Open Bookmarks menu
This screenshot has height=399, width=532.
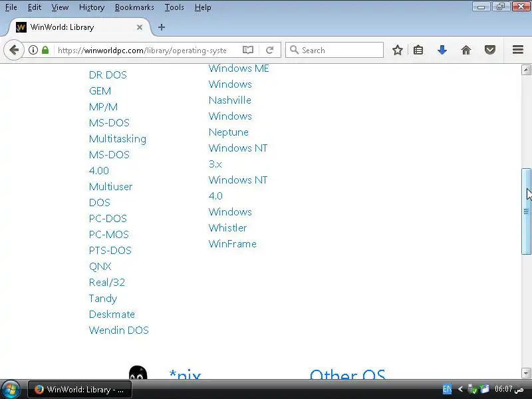134,7
